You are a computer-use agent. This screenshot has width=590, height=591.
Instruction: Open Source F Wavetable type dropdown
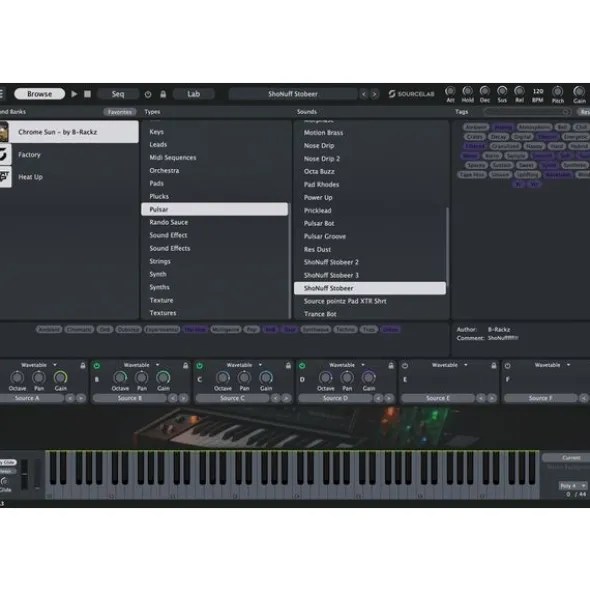[553, 365]
